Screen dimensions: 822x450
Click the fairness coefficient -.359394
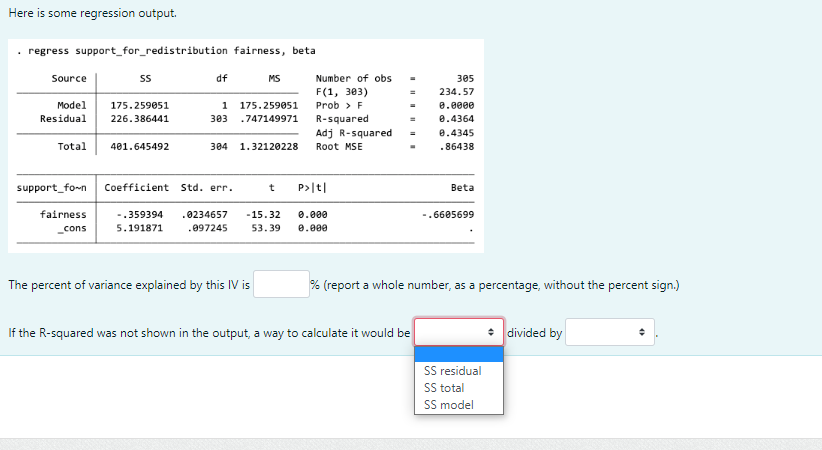(139, 215)
